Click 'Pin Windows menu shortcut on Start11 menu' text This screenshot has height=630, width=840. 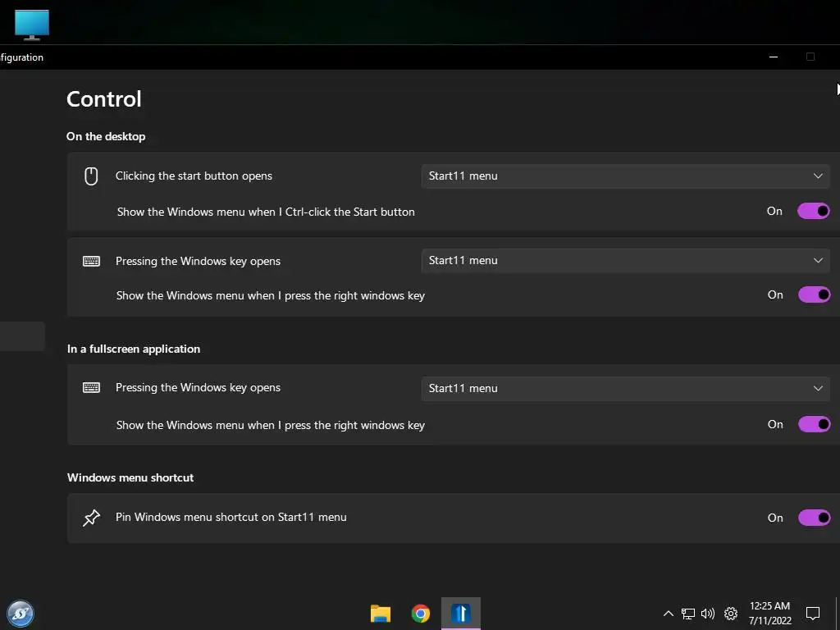coord(231,518)
